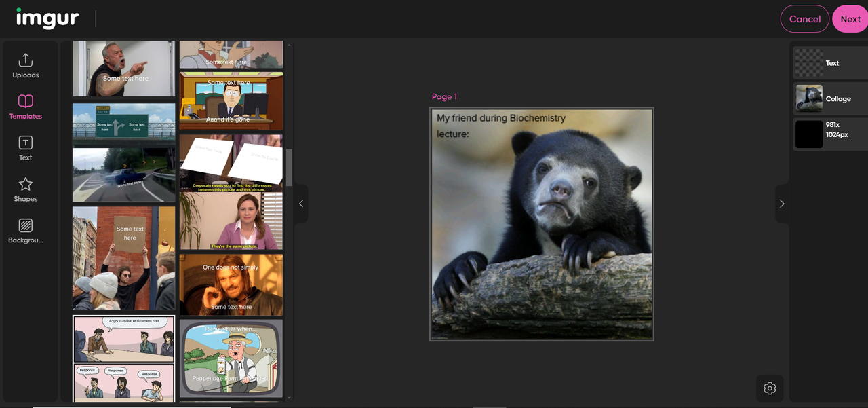Choose the Pepperidge Farm Remembers template
Image resolution: width=868 pixels, height=408 pixels.
coord(231,358)
